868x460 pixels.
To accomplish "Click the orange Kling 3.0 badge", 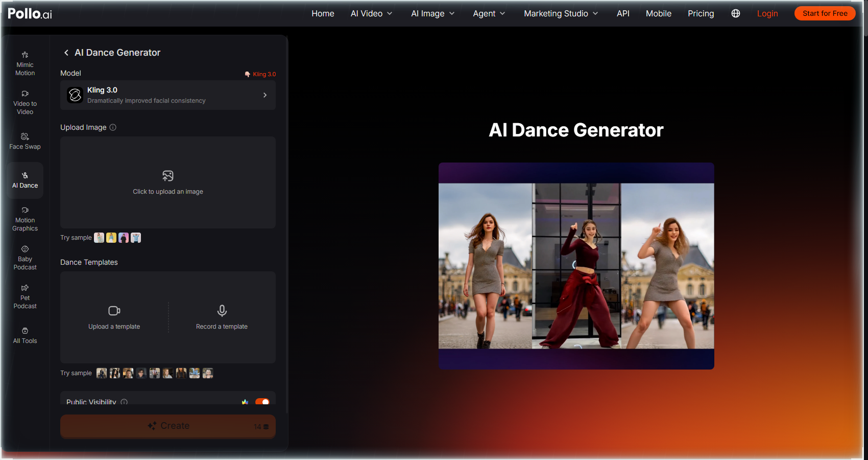I will tap(260, 74).
